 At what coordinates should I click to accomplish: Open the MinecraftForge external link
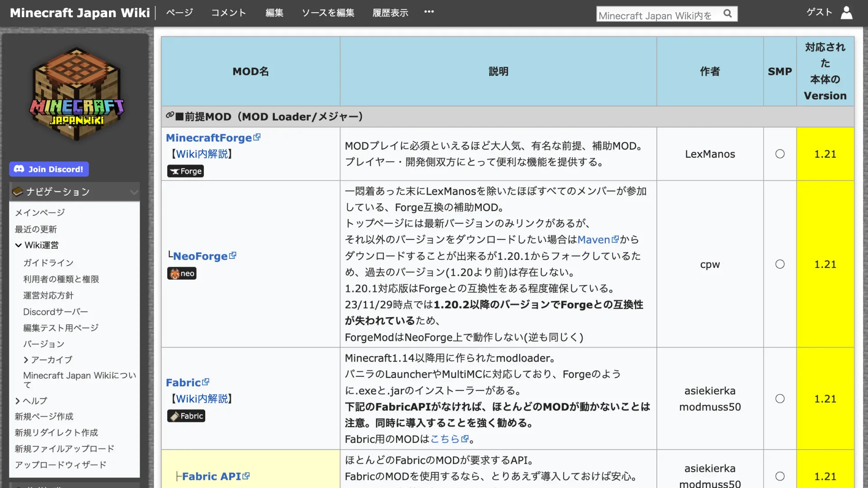(213, 138)
